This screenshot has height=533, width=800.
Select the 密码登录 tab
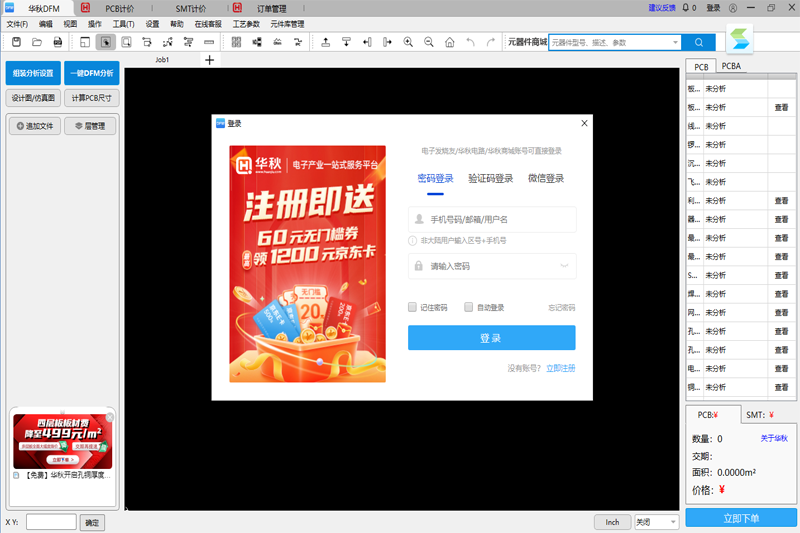(x=435, y=179)
